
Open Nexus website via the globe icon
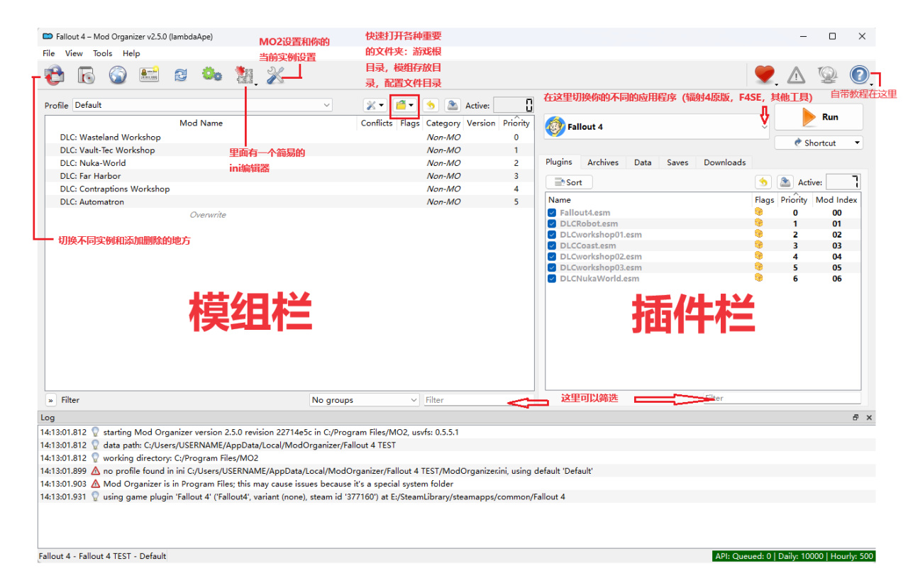pos(118,74)
